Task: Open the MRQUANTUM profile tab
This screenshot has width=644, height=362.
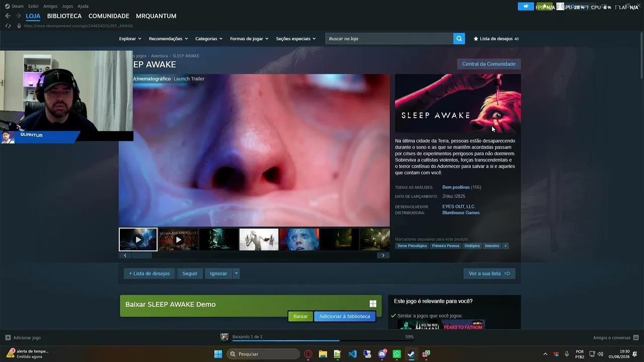Action: point(156,16)
